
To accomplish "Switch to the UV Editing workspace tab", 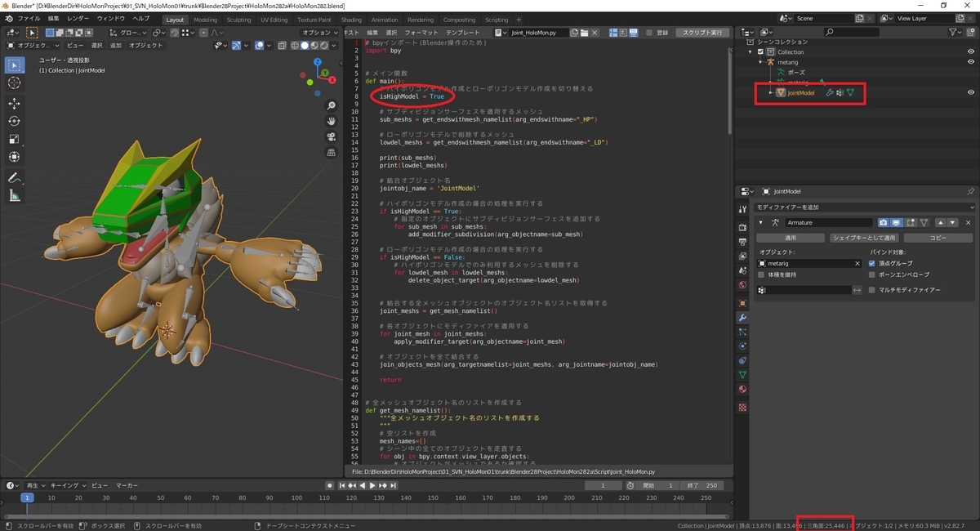I will pyautogui.click(x=274, y=20).
